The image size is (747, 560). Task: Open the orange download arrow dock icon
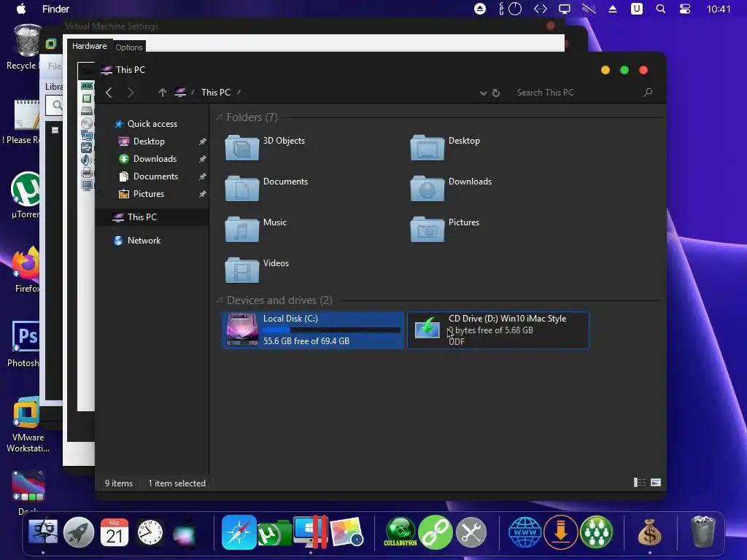[561, 532]
